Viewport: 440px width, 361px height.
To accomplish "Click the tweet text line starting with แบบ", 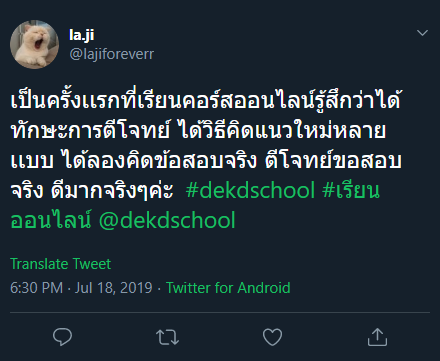I will 206,160.
